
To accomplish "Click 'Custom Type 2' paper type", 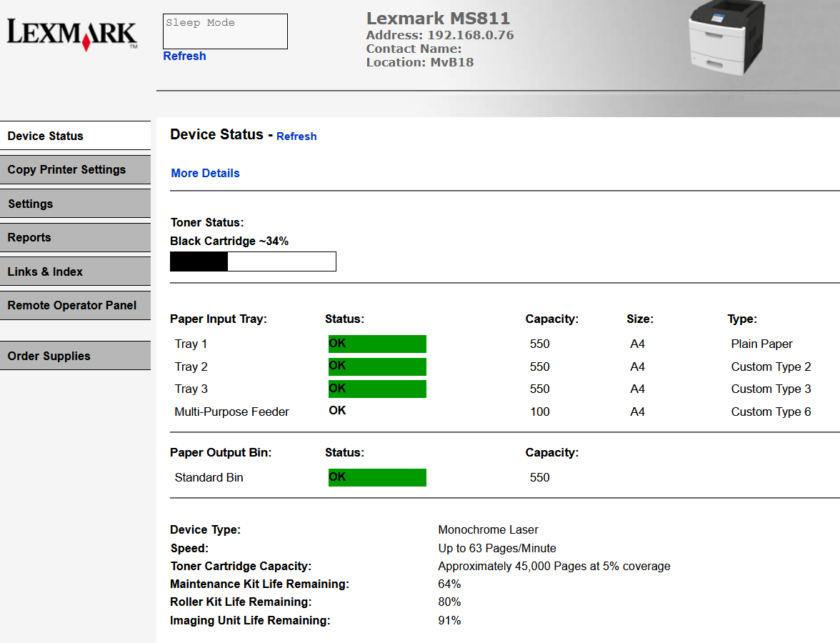I will pos(771,367).
